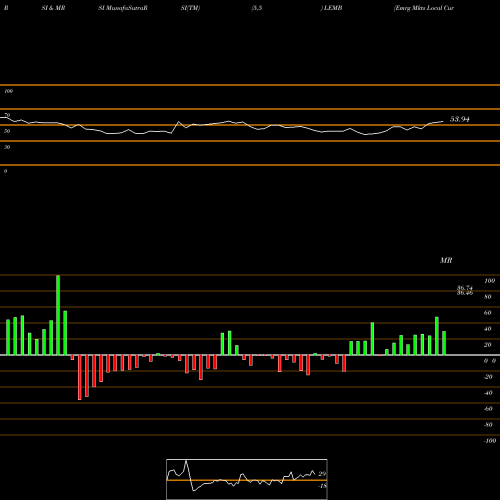Click the tallest green bar reaching 100
The width and height of the screenshot is (500, 500).
pyautogui.click(x=58, y=315)
